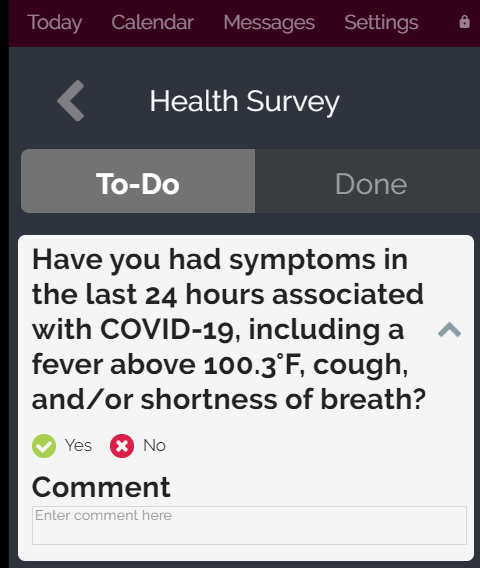Open the Today menu item
The width and height of the screenshot is (480, 568).
point(55,22)
